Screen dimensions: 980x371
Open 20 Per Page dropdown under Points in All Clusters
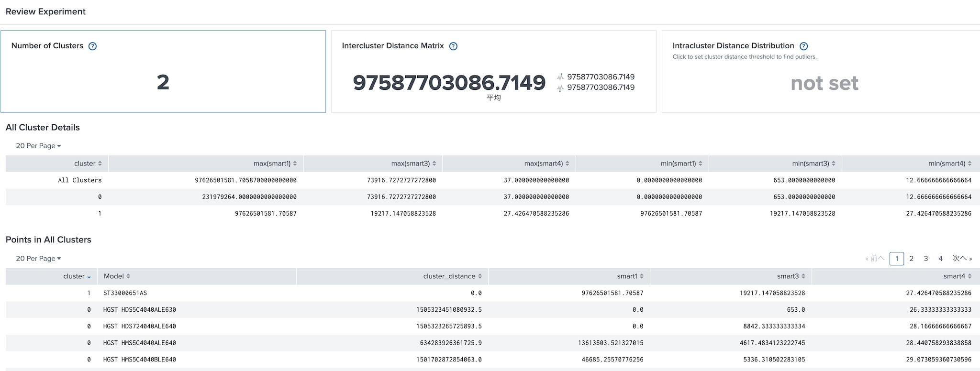(x=38, y=259)
